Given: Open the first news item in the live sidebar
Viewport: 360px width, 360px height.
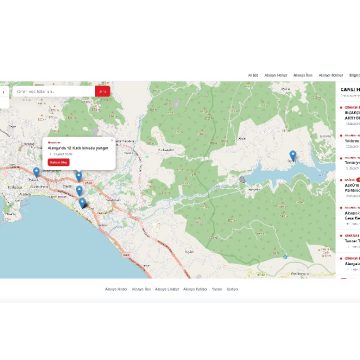Looking at the screenshot, I should (x=349, y=115).
